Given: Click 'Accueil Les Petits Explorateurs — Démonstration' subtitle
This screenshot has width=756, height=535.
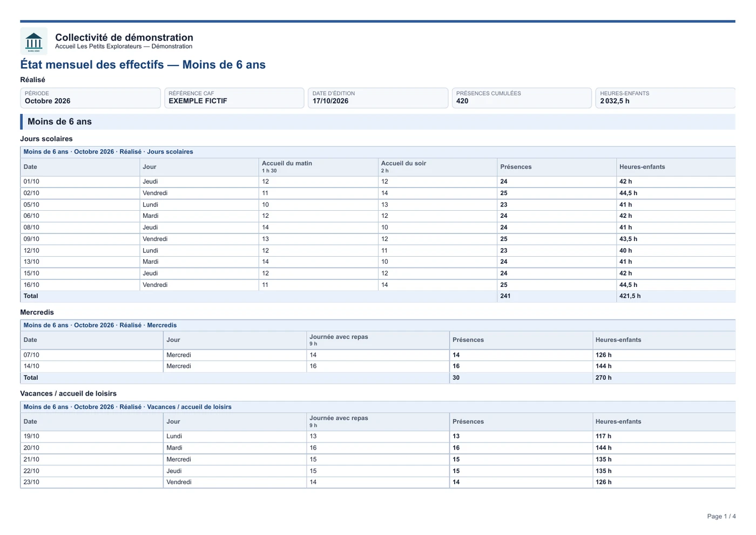Looking at the screenshot, I should pyautogui.click(x=124, y=46).
